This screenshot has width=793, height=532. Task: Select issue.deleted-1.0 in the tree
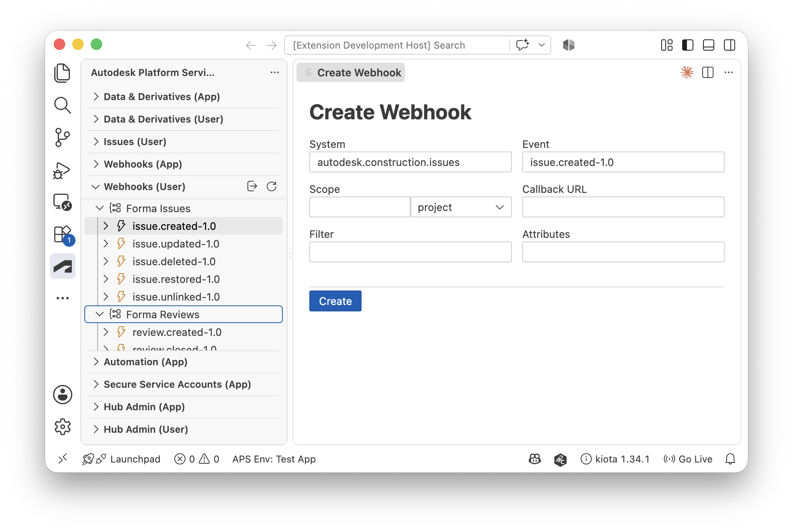[x=184, y=262]
